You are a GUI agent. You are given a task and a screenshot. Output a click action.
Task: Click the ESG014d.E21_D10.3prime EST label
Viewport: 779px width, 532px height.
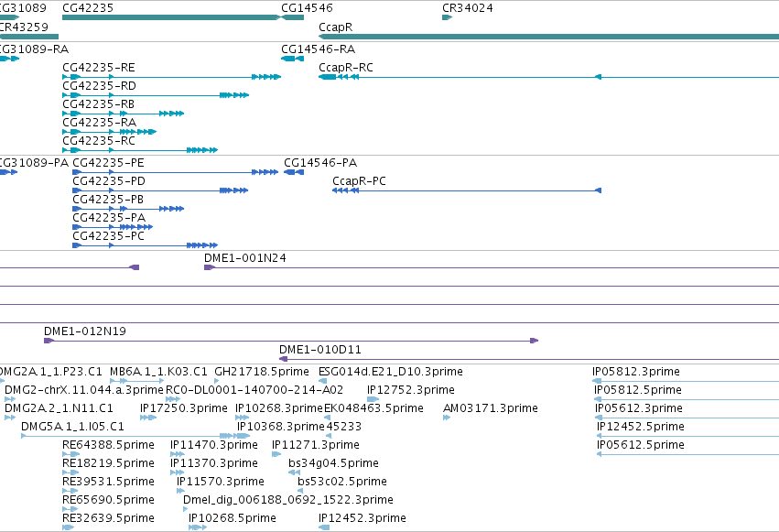391,372
